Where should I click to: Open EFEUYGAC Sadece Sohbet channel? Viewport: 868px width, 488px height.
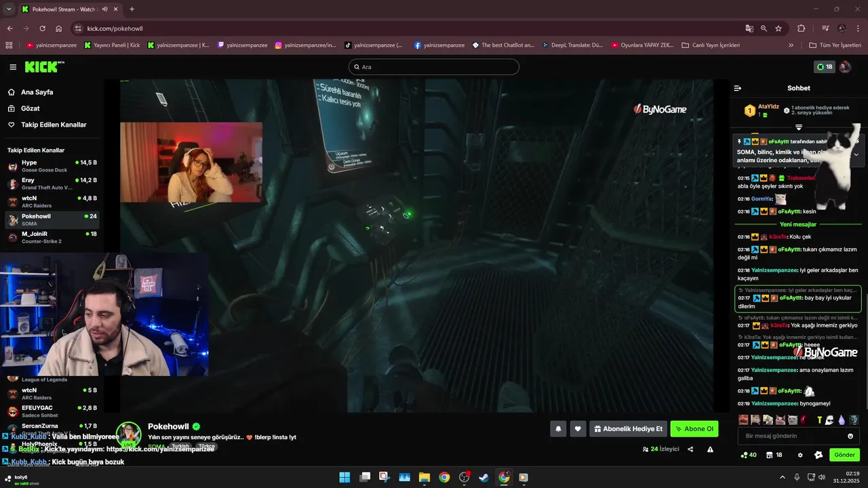[52, 411]
